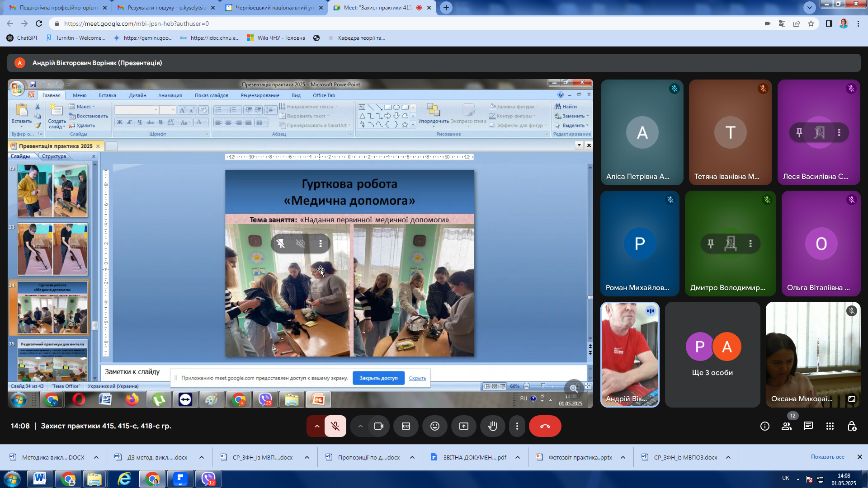This screenshot has height=488, width=868.
Task: Open Chrome's three-dot menu
Action: pyautogui.click(x=858, y=23)
